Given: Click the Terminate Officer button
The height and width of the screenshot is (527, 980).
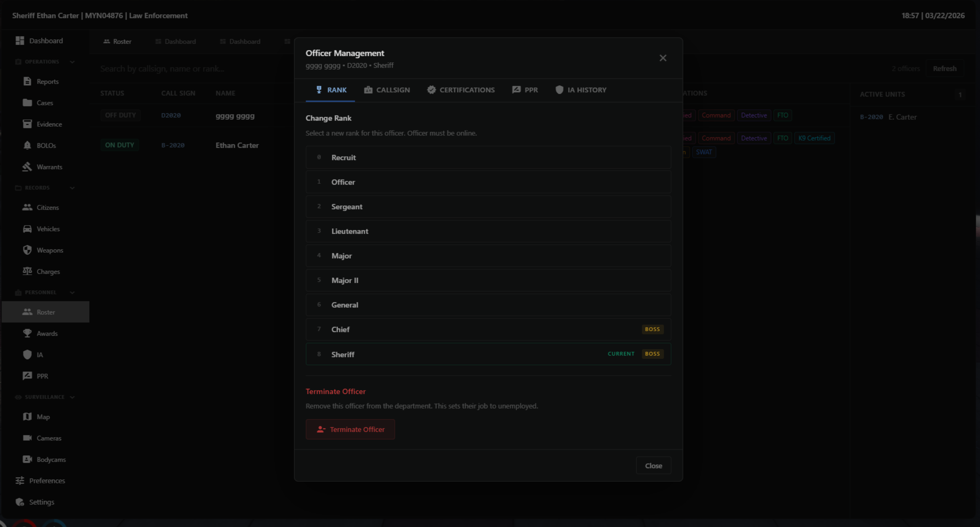Looking at the screenshot, I should (350, 429).
